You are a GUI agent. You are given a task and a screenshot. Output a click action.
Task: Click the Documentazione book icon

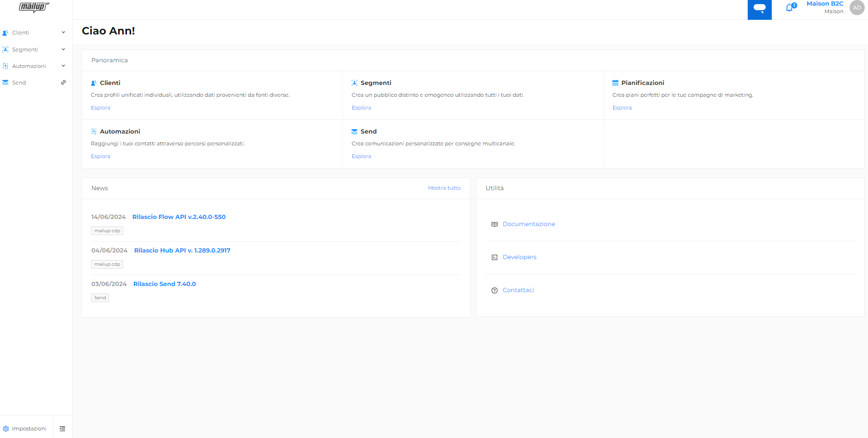coord(494,224)
